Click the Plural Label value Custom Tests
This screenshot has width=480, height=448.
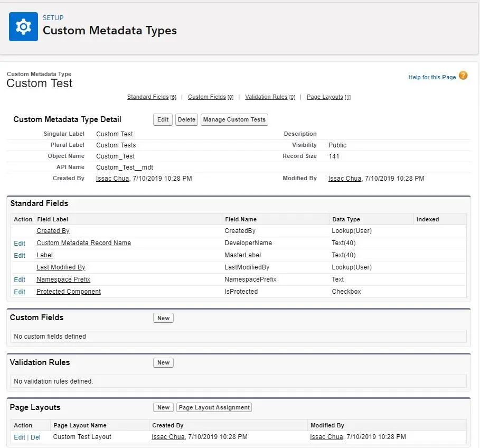[116, 145]
